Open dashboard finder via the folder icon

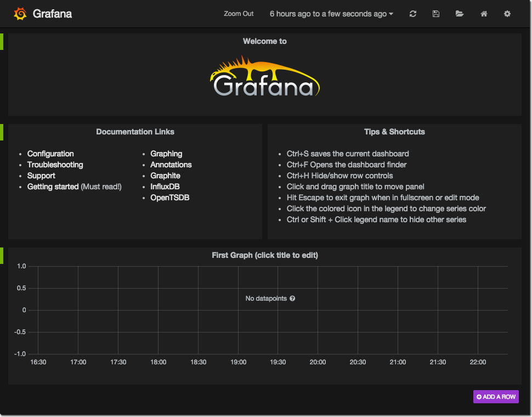click(460, 14)
